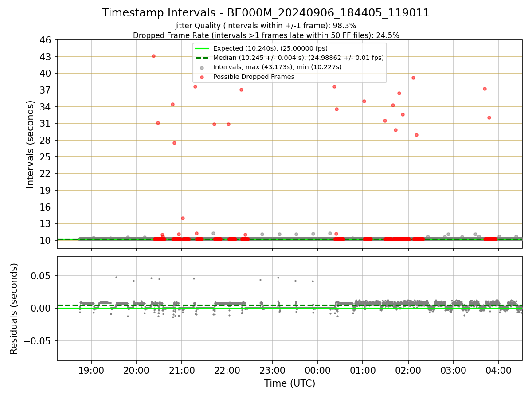The width and height of the screenshot is (532, 399).
Task: Click the red point near 39 seconds after 02:00
Action: (x=413, y=78)
